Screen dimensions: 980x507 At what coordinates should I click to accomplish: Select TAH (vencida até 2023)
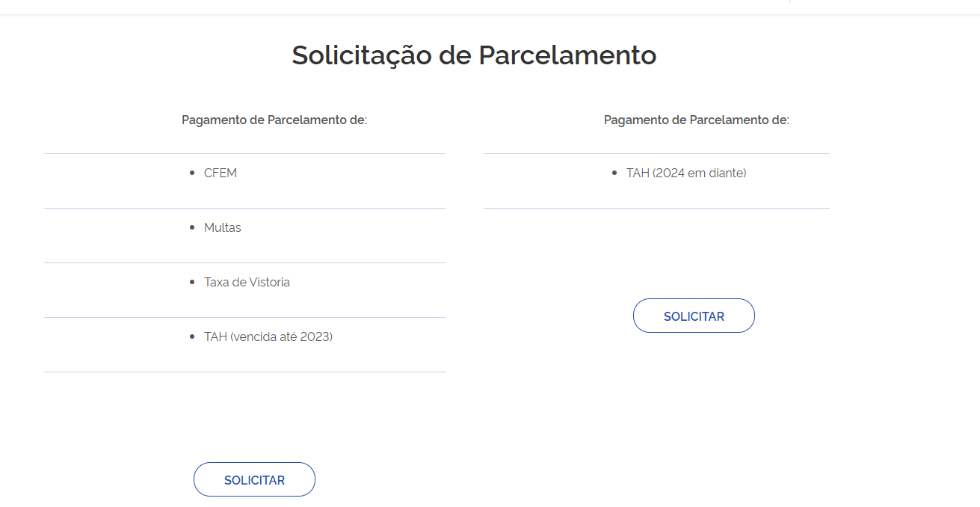(x=268, y=337)
